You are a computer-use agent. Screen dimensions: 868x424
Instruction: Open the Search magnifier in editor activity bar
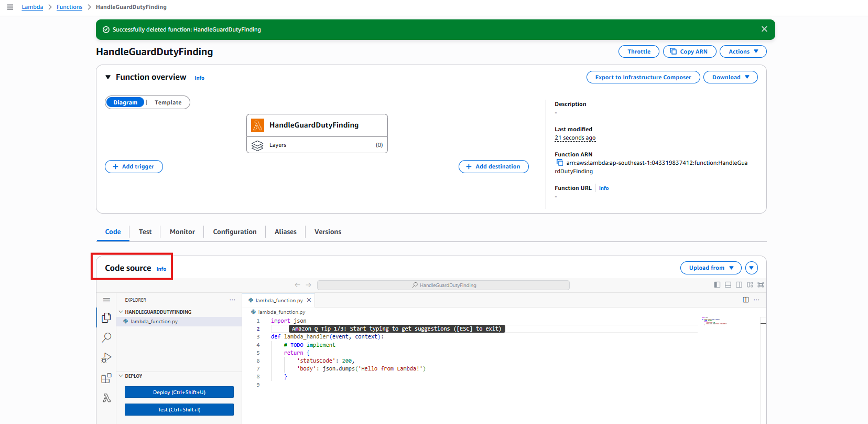click(106, 337)
